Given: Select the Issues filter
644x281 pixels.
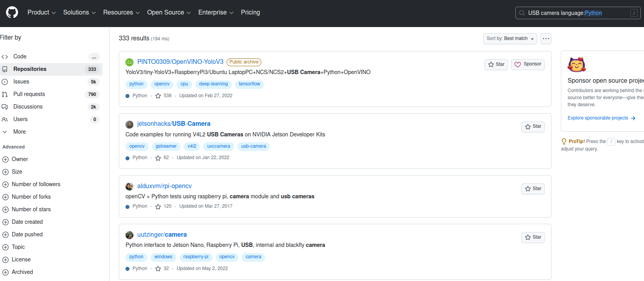Looking at the screenshot, I should pyautogui.click(x=51, y=82).
